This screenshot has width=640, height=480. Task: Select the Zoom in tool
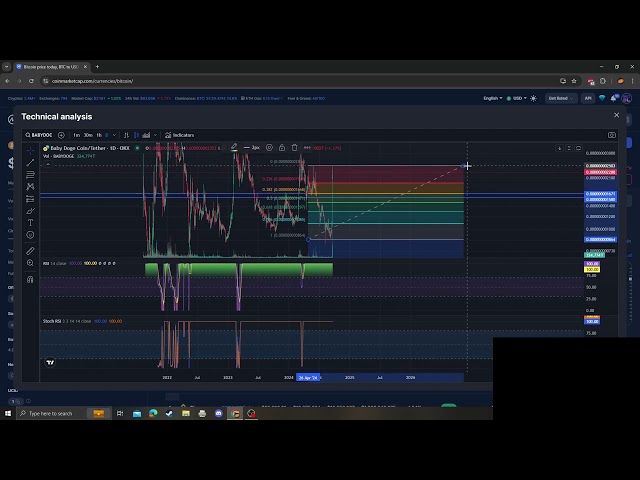click(30, 264)
